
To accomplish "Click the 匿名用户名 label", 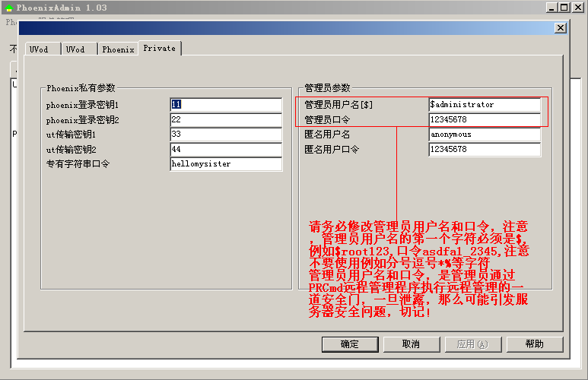I will (x=327, y=135).
